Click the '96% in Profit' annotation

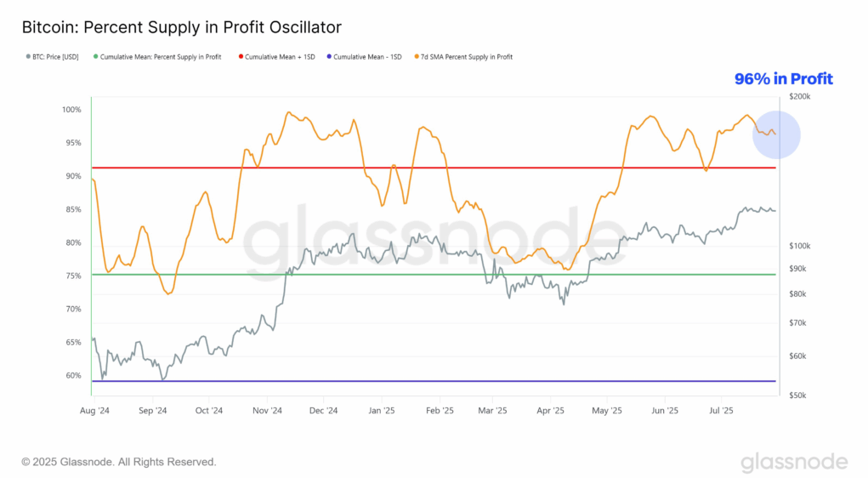[783, 78]
